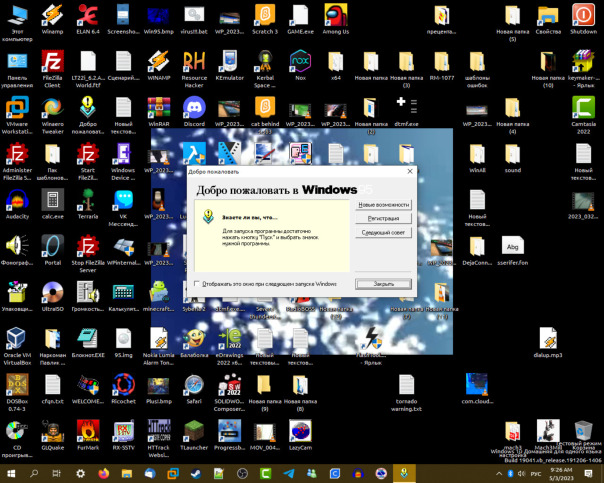
Task: Open ELAN 6.4 desktop icon
Action: click(88, 18)
